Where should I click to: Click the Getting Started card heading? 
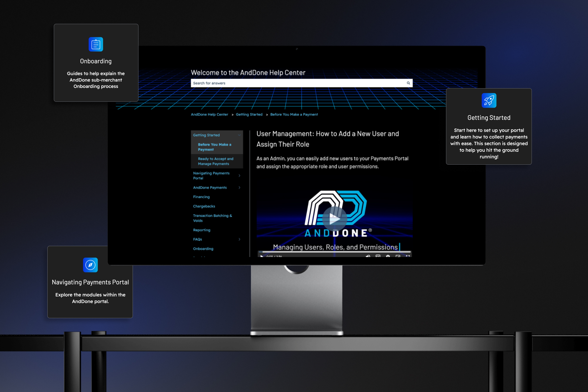[489, 118]
